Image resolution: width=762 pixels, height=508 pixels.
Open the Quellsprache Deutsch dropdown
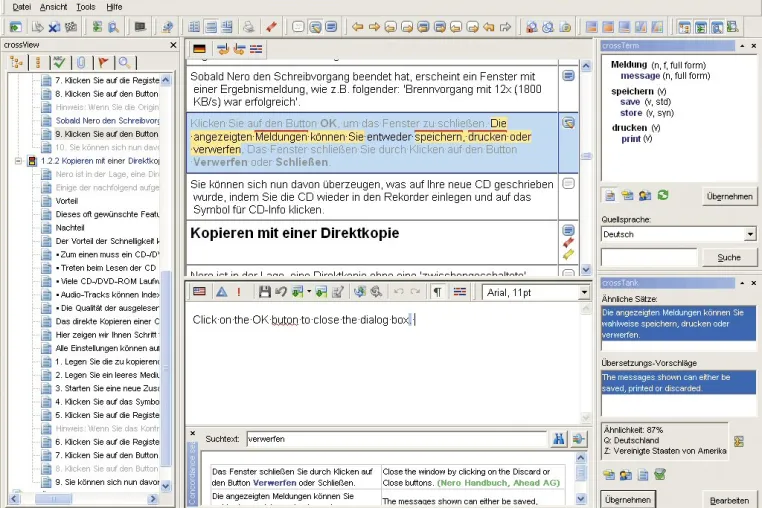click(750, 234)
